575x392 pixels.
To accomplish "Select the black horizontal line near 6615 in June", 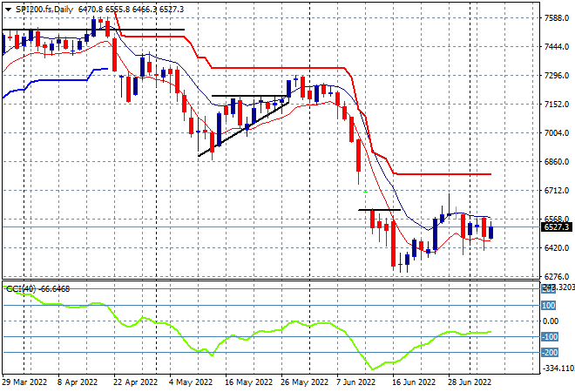I will pyautogui.click(x=379, y=210).
